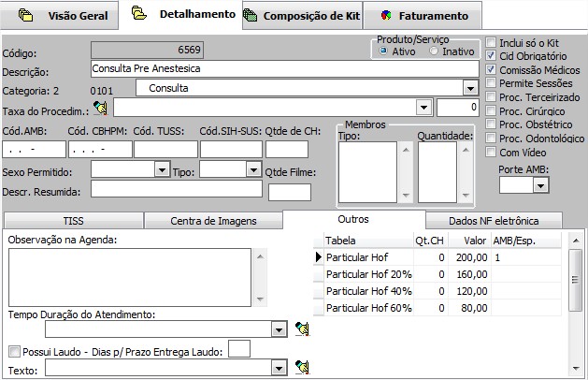Expand the Categoria Consulta dropdown
This screenshot has height=380, width=588.
coord(469,88)
